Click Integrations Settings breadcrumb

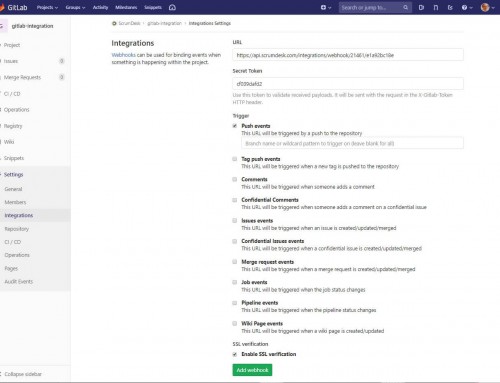[210, 23]
